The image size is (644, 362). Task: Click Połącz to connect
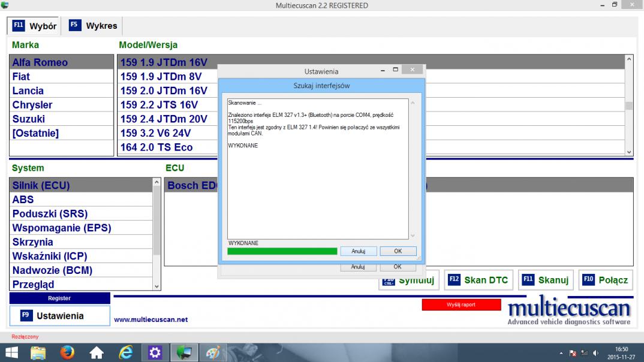tap(606, 280)
